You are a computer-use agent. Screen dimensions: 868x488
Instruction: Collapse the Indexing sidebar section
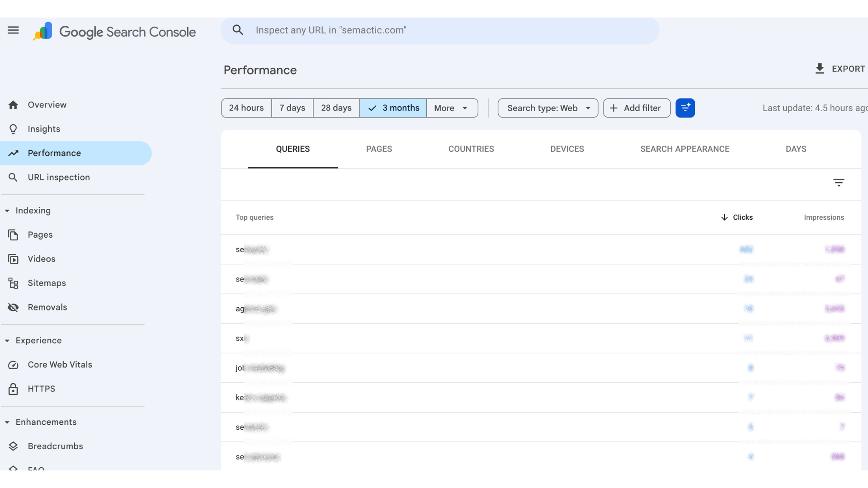[7, 211]
